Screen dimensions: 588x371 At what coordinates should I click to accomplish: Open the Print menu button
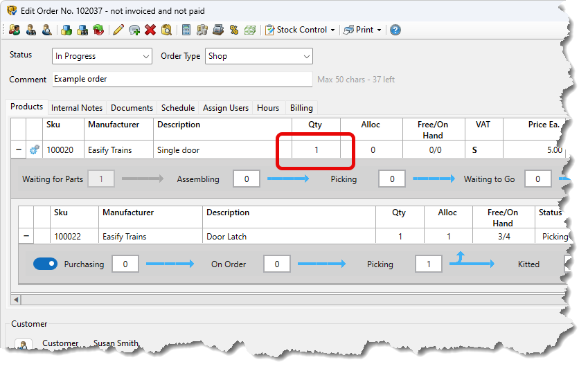pos(363,30)
